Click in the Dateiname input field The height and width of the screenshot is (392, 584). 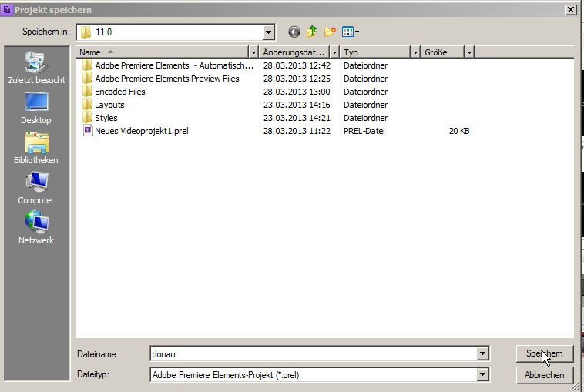click(314, 354)
